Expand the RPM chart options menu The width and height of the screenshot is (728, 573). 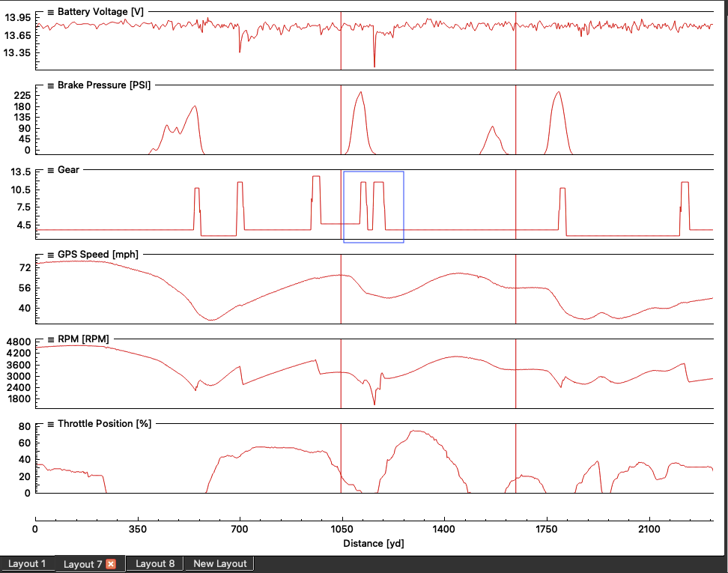[50, 339]
